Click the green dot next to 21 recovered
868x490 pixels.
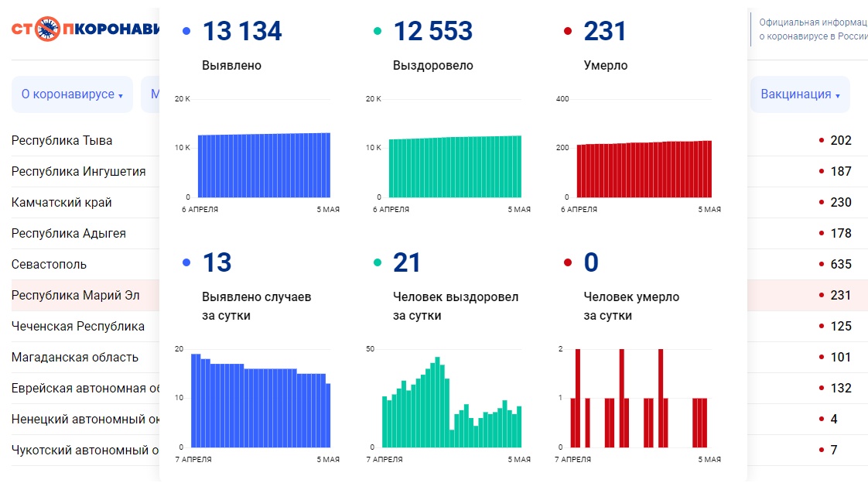pyautogui.click(x=377, y=263)
